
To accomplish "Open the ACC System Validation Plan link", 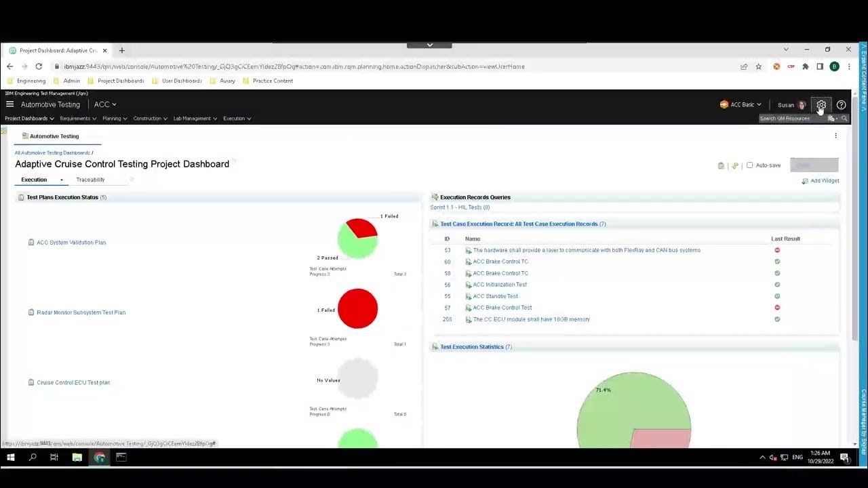I will coord(71,243).
